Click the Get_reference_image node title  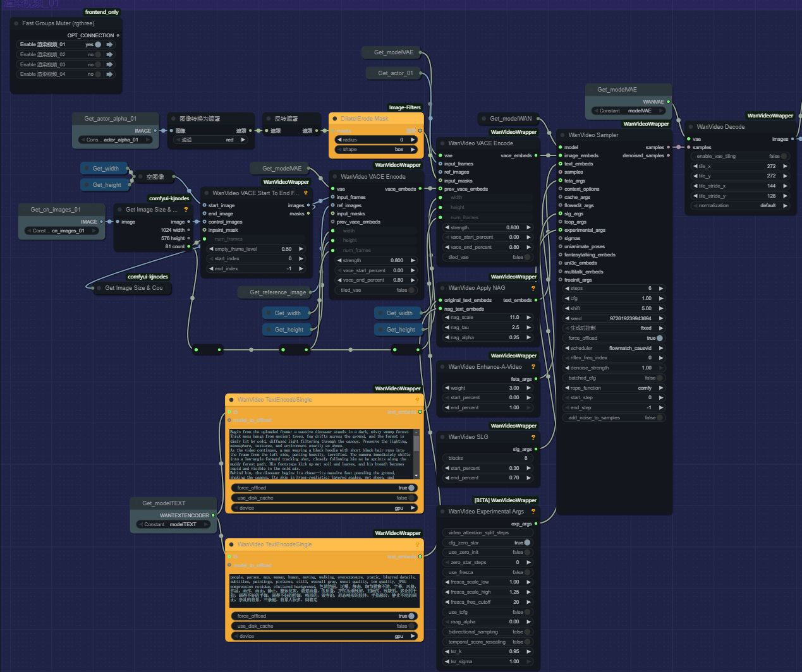click(x=277, y=292)
